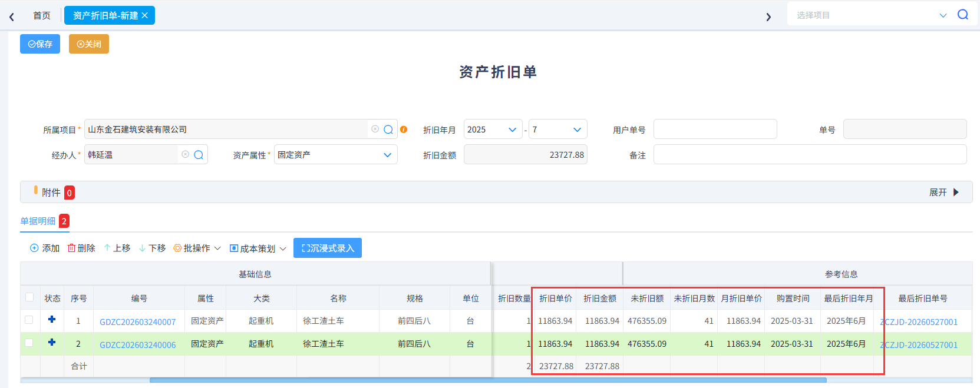
Task: Close the 资产折旧单-新建 tab
Action: pyautogui.click(x=145, y=15)
